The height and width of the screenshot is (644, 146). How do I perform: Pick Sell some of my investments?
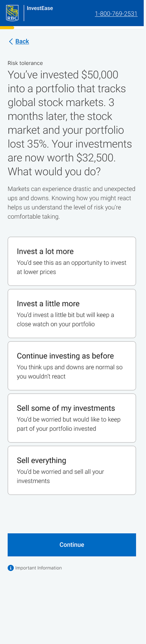coord(72,418)
